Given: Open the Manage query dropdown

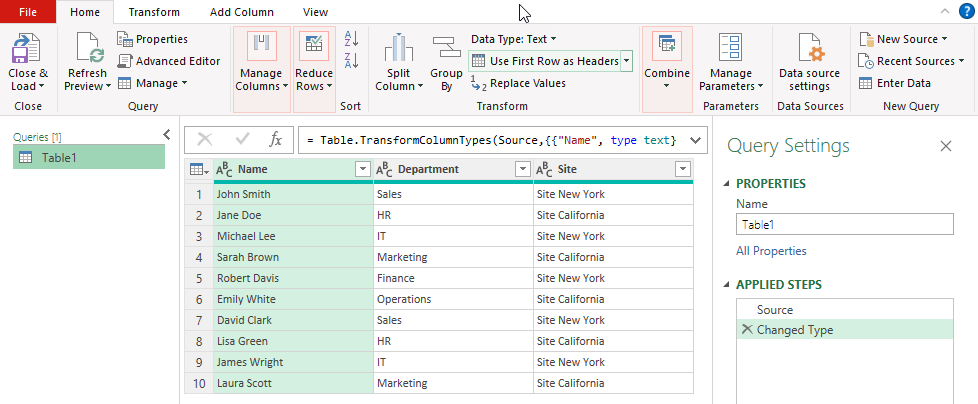Looking at the screenshot, I should pos(152,83).
